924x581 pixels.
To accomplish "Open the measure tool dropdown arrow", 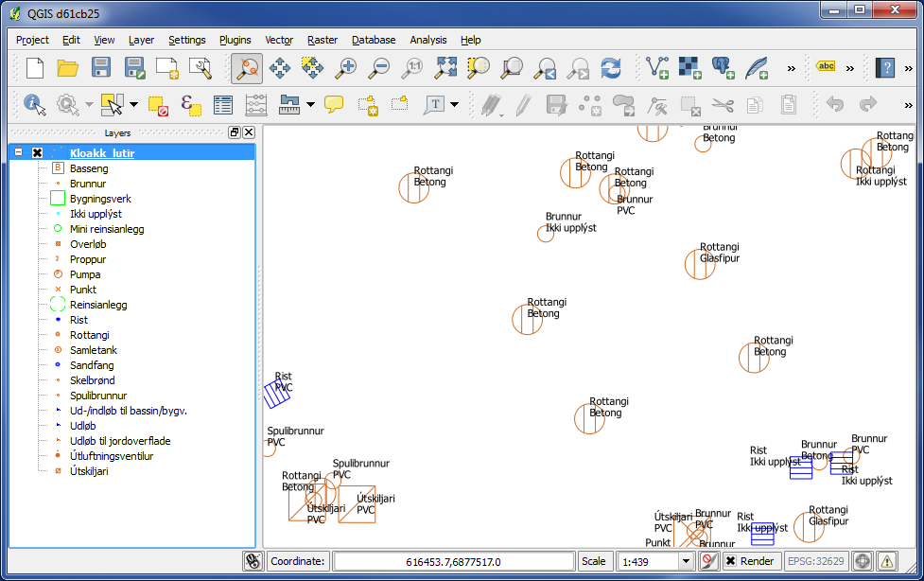I will (310, 105).
